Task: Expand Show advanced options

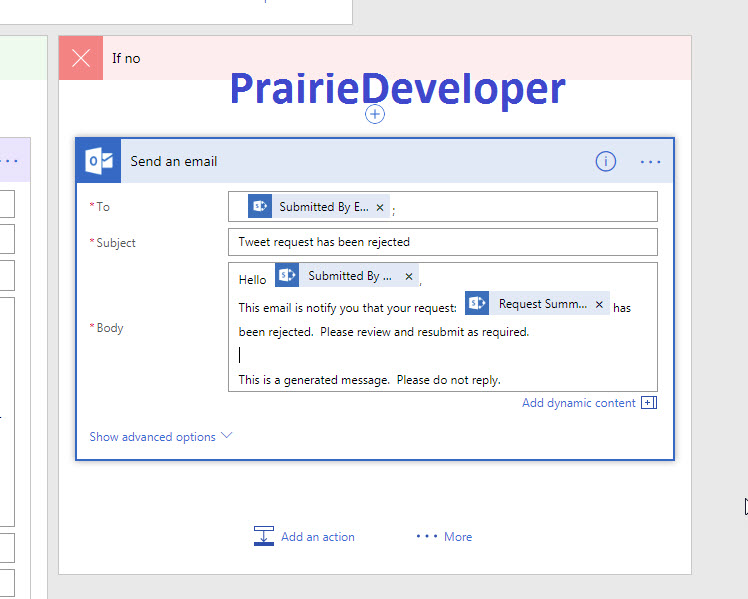Action: pyautogui.click(x=161, y=436)
